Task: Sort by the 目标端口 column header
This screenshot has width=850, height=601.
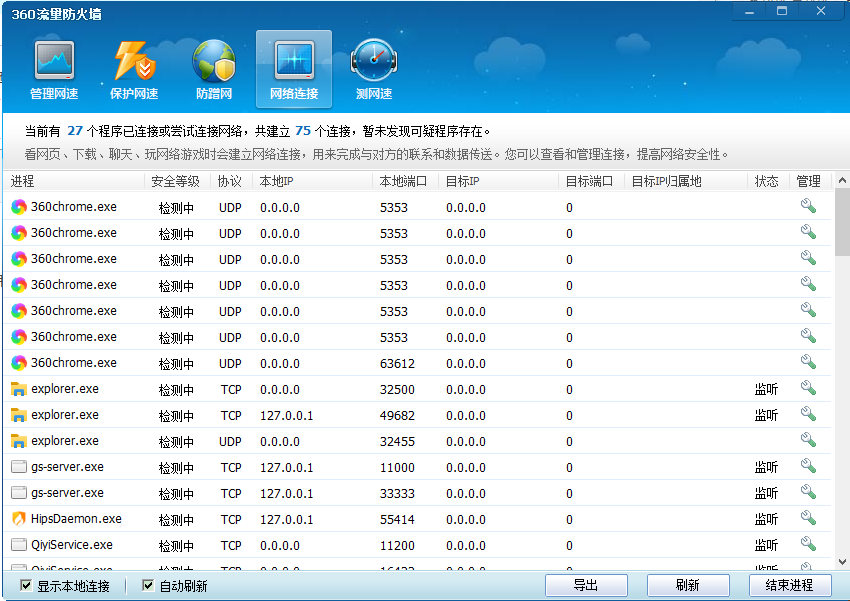Action: [591, 181]
